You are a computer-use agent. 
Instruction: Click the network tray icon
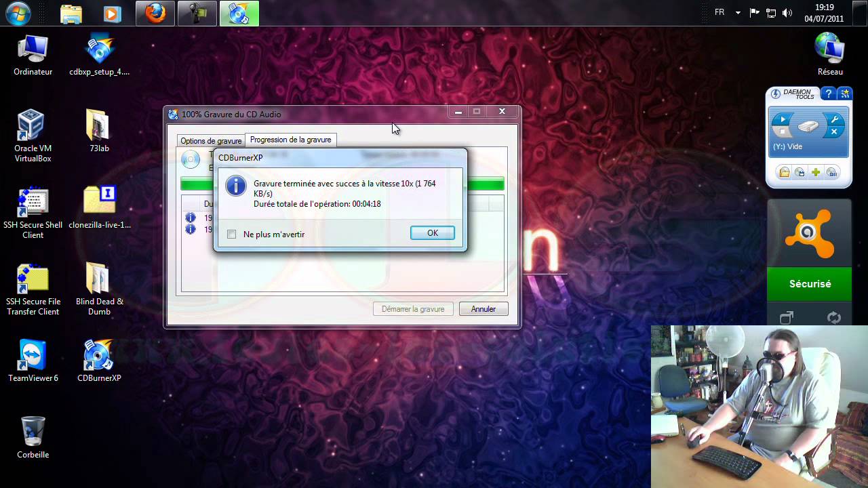[771, 13]
